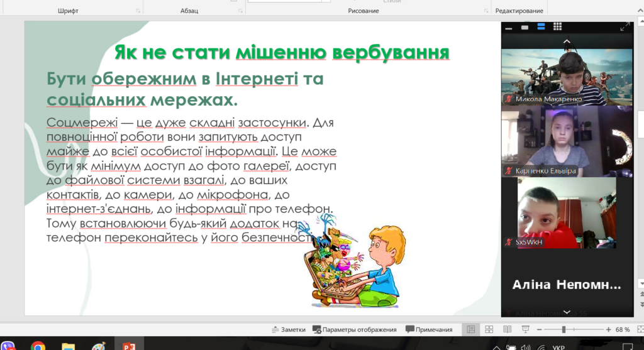Click muted mic icon of Карпенко Ельвіра
The image size is (644, 350).
509,171
